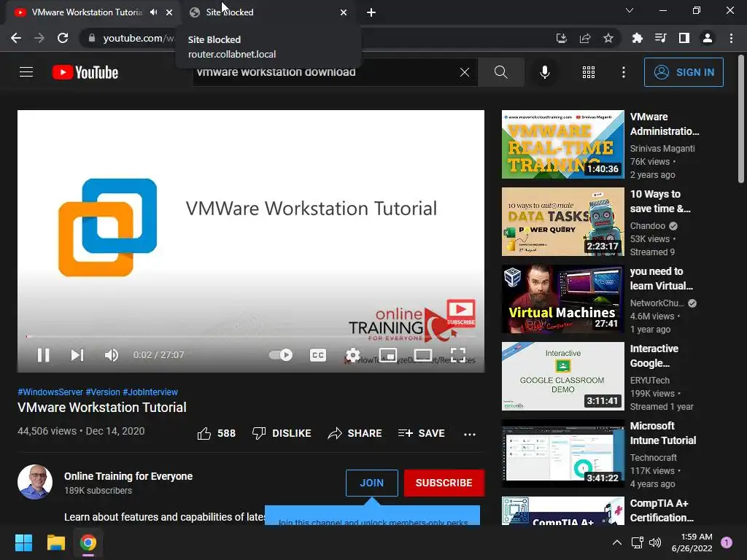Open Chrome profile icon
Screen dimensions: 747x560
pyautogui.click(x=708, y=38)
